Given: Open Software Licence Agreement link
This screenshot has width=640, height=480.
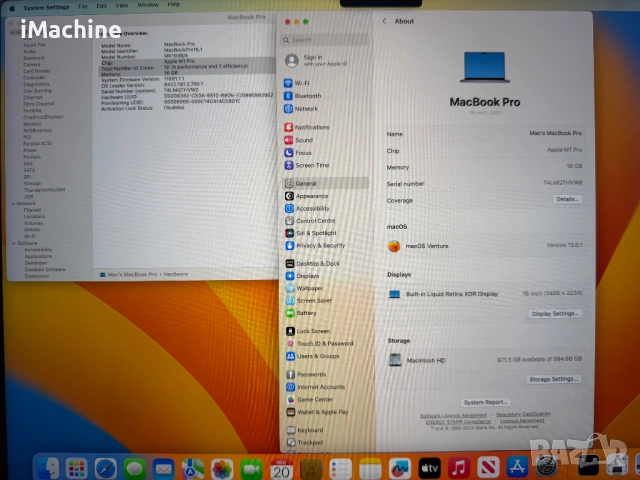Looking at the screenshot, I should (453, 415).
